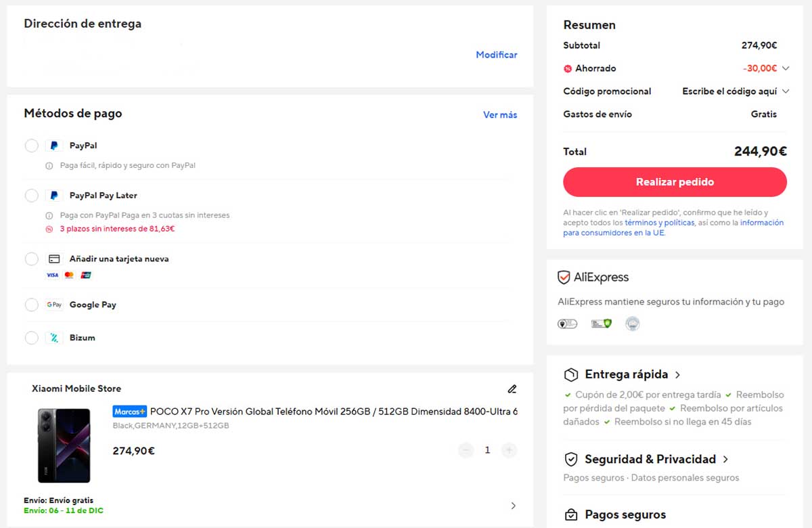
Task: Click Modificar to change delivery address
Action: pos(496,54)
